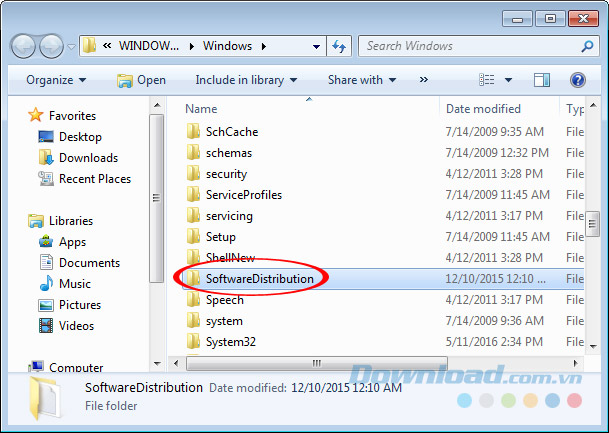The image size is (609, 433).
Task: Click navigation pane scrollbar up arrow
Action: [x=157, y=105]
